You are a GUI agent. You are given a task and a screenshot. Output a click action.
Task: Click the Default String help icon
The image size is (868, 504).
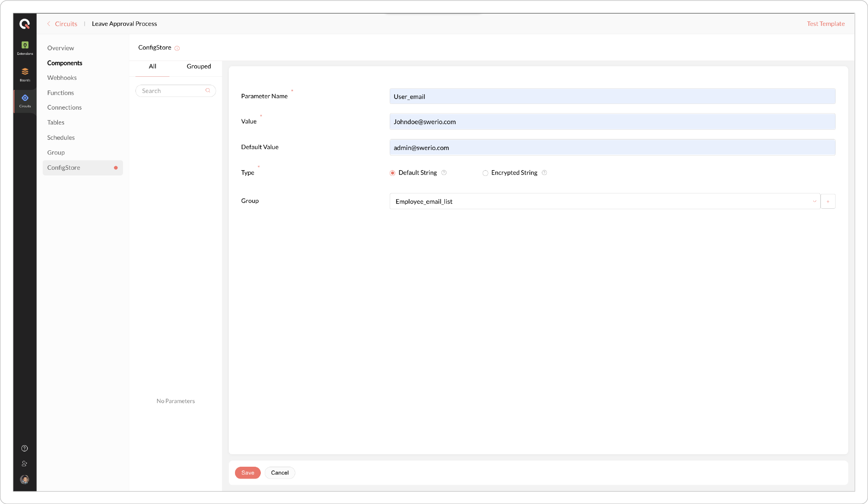[444, 173]
